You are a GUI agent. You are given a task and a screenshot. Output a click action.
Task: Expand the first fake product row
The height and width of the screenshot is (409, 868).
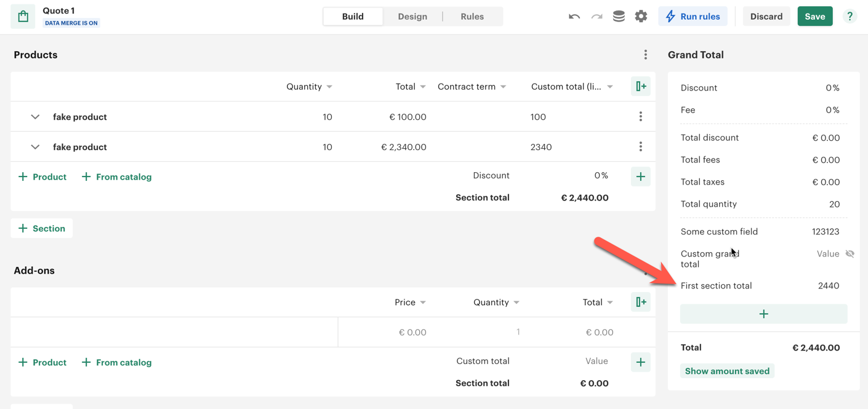point(35,117)
